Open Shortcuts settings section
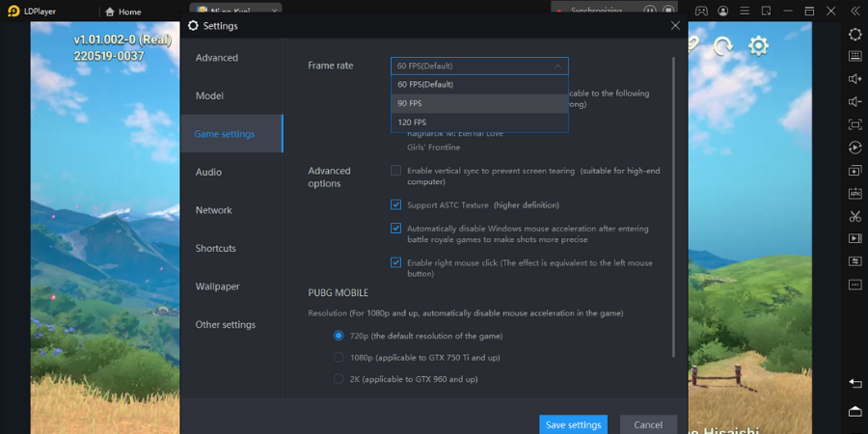The image size is (868, 434). coord(231,249)
